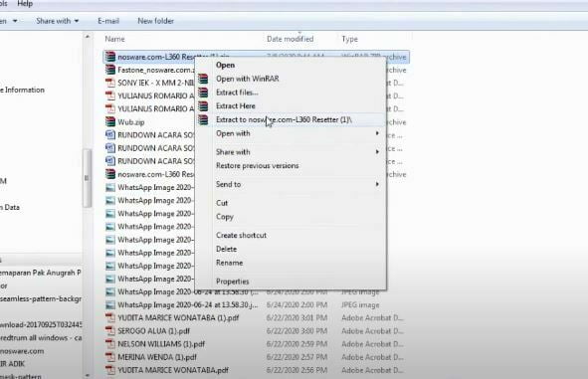Screen dimensions: 588x379
Task: Click the New folder button
Action: tap(155, 21)
